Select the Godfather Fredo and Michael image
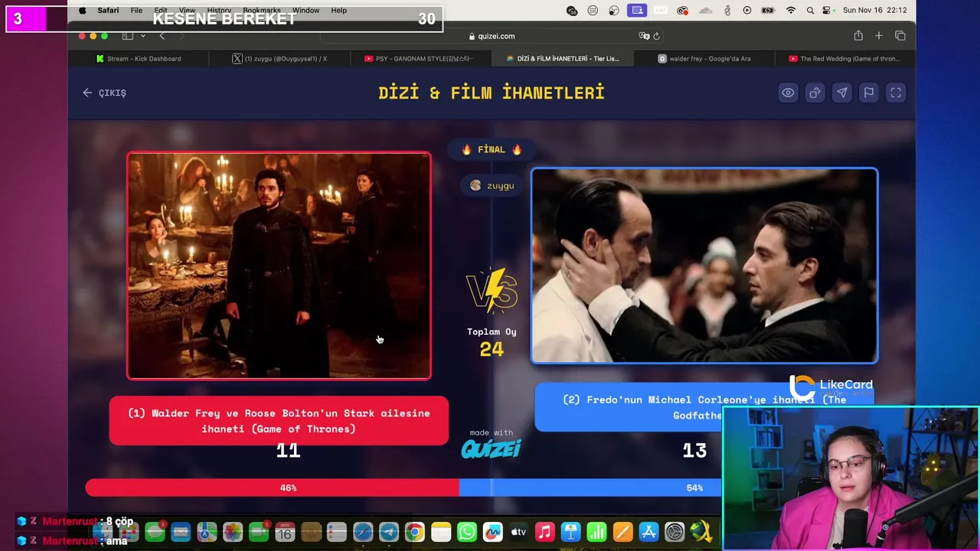The height and width of the screenshot is (551, 980). 704,266
